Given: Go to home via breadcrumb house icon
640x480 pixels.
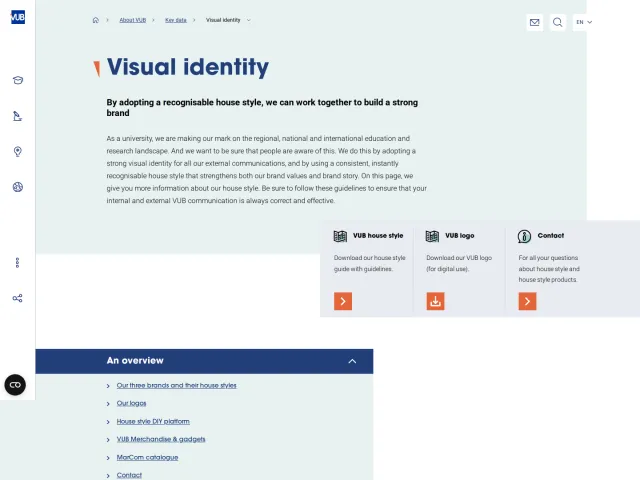Looking at the screenshot, I should [96, 20].
